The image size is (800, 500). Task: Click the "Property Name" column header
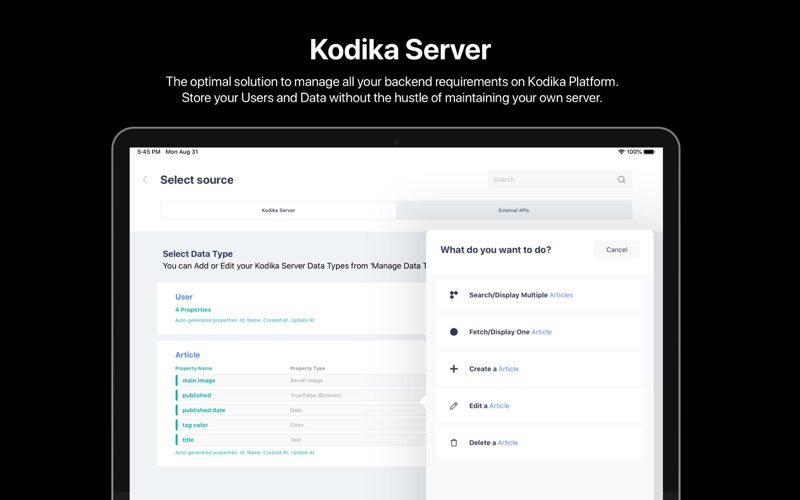[x=193, y=368]
